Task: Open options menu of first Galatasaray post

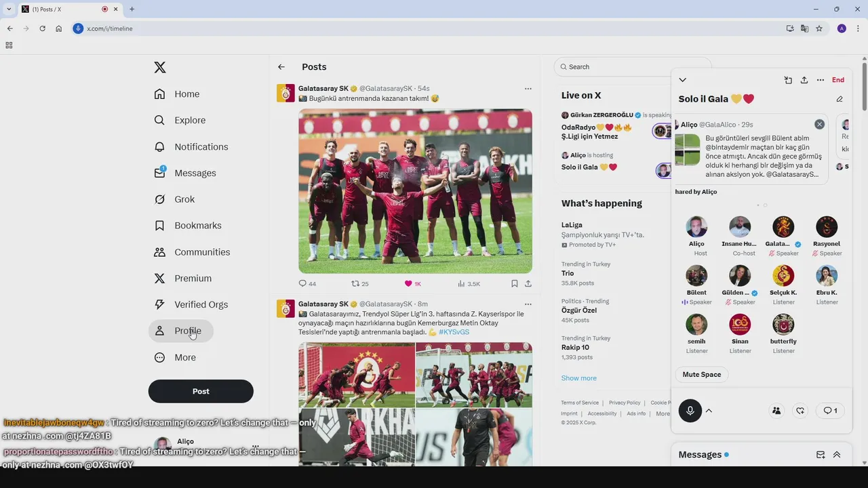Action: [528, 89]
